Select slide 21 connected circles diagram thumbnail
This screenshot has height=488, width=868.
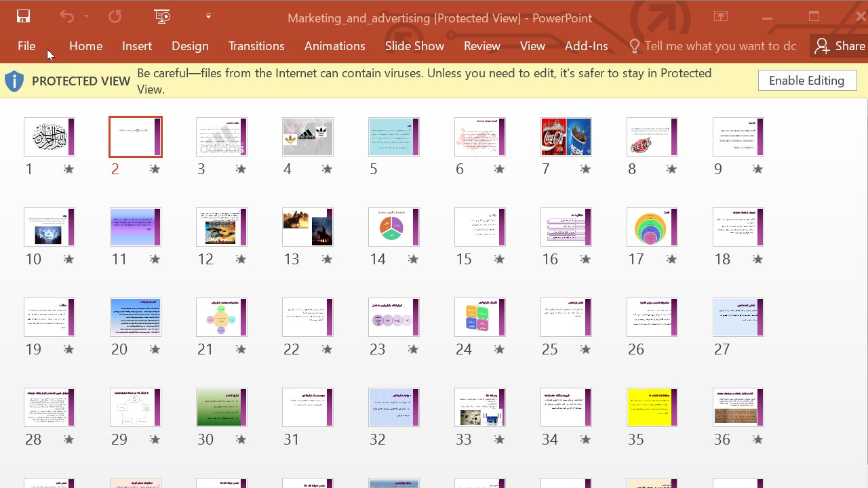(x=222, y=317)
